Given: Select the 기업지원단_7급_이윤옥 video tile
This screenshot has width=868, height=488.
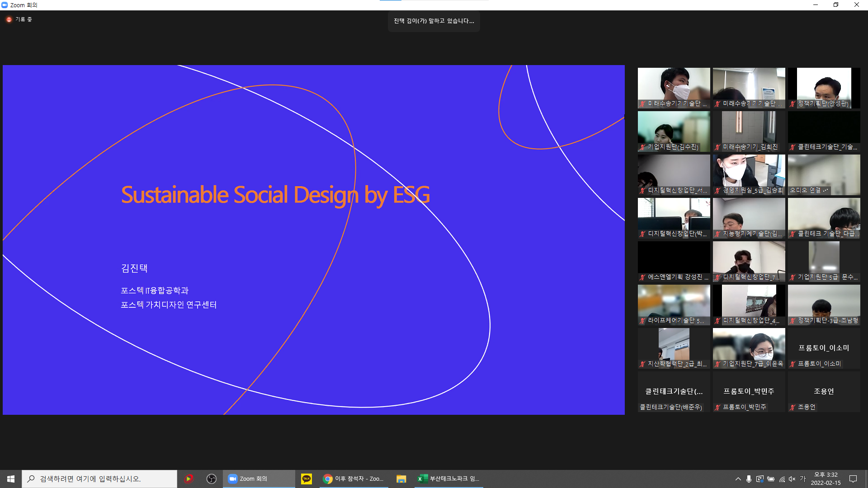Looking at the screenshot, I should [x=749, y=348].
